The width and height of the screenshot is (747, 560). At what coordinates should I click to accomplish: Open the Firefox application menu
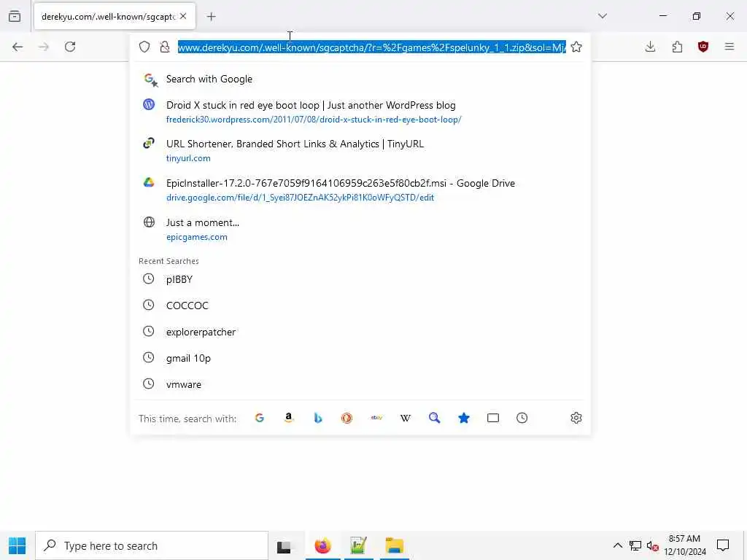tap(729, 47)
